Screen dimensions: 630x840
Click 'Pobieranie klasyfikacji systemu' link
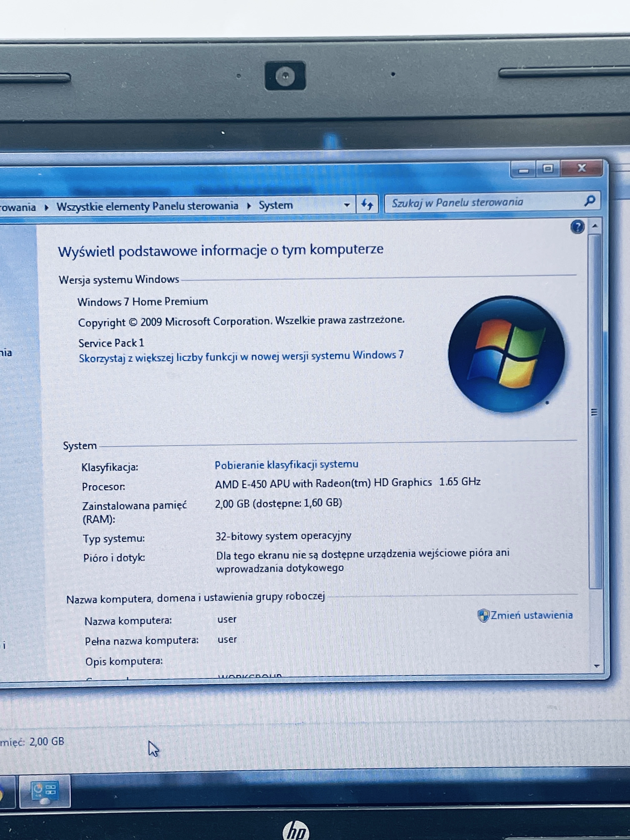coord(286,465)
